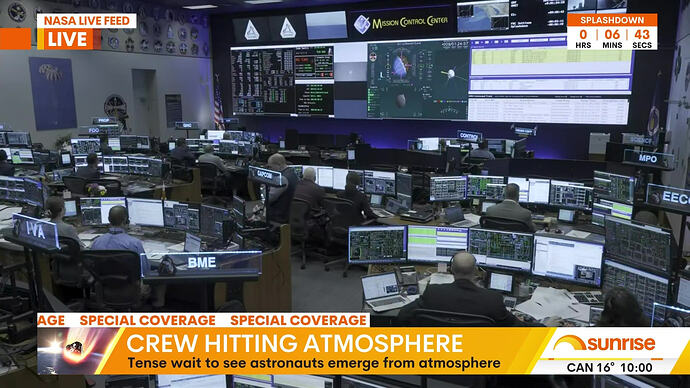Click the BME console sign

202,263
